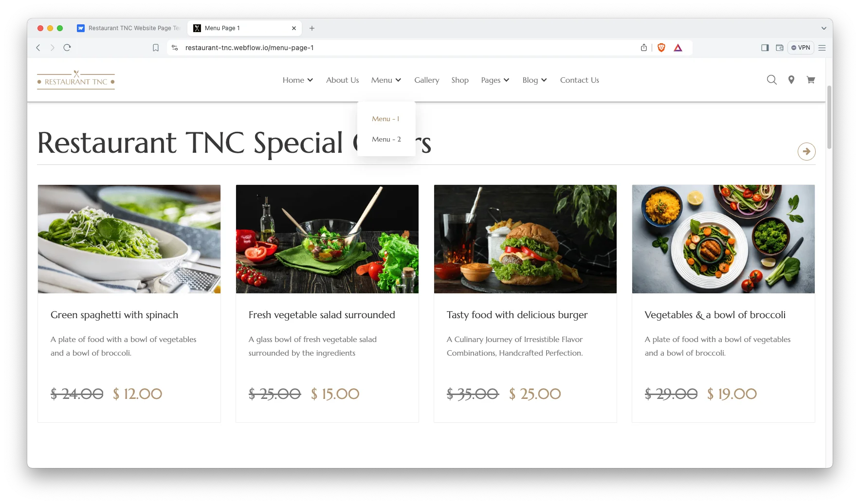Open the site search magnifier icon
Image resolution: width=860 pixels, height=504 pixels.
(x=771, y=80)
